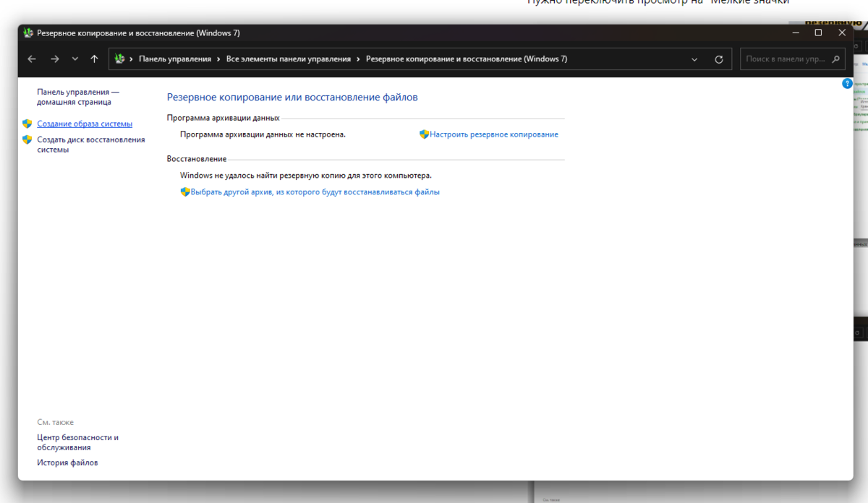Click shield icon beside 'Создать диск восстановления'
Image resolution: width=868 pixels, height=503 pixels.
point(27,139)
